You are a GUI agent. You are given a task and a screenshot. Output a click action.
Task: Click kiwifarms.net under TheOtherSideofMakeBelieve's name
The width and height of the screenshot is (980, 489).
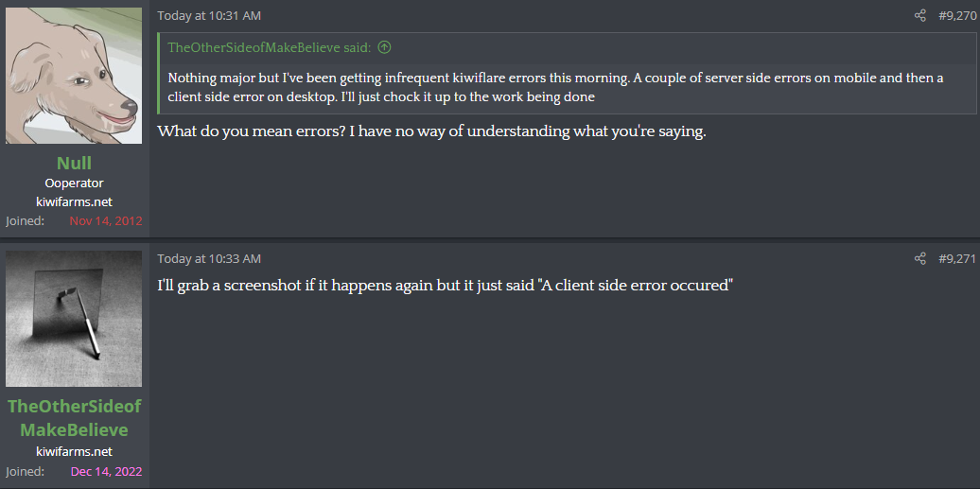point(74,451)
